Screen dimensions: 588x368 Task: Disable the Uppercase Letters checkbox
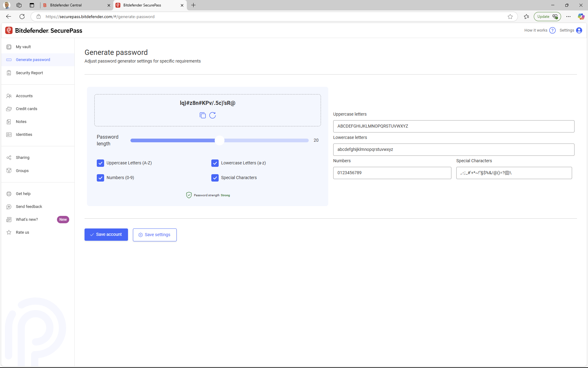100,163
